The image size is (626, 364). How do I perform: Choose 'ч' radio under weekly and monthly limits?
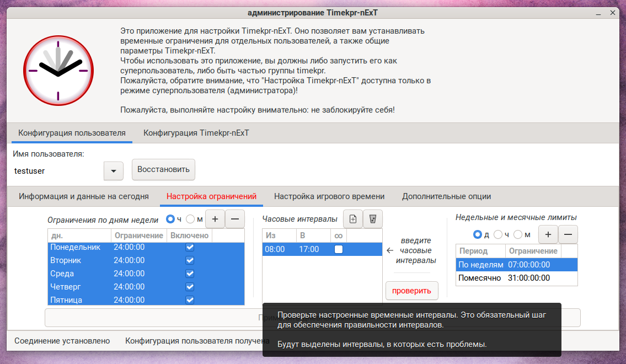(x=498, y=235)
